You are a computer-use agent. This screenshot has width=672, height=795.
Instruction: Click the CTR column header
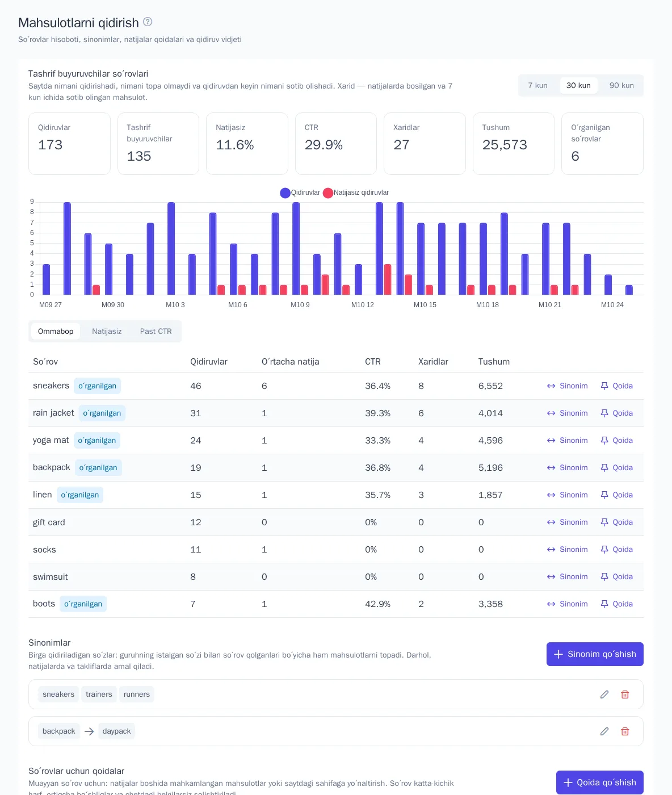click(373, 362)
